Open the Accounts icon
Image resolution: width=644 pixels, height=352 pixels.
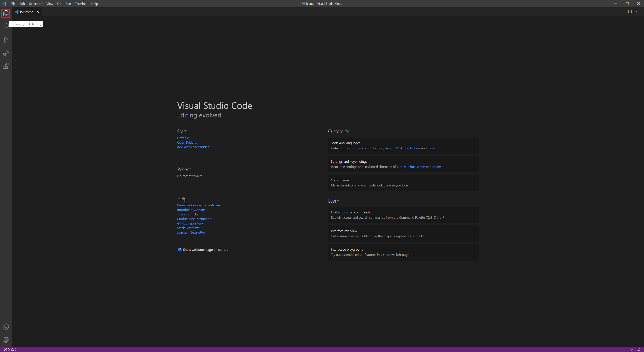point(6,327)
